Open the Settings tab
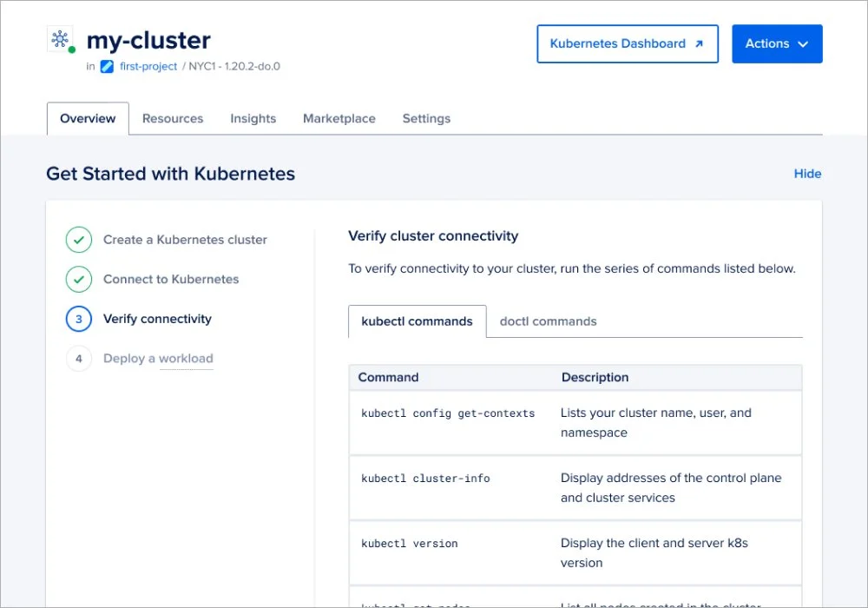868x608 pixels. click(x=426, y=118)
